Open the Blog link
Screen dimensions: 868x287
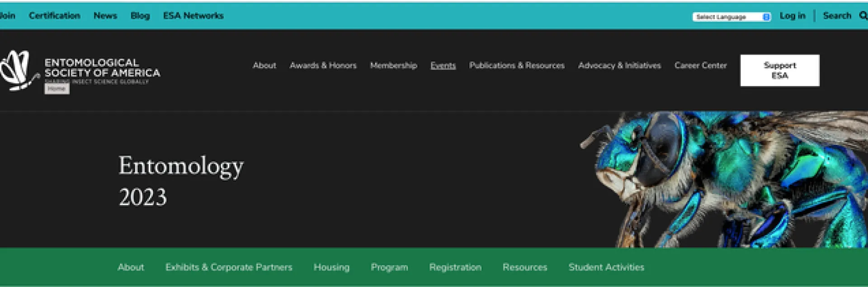(140, 16)
